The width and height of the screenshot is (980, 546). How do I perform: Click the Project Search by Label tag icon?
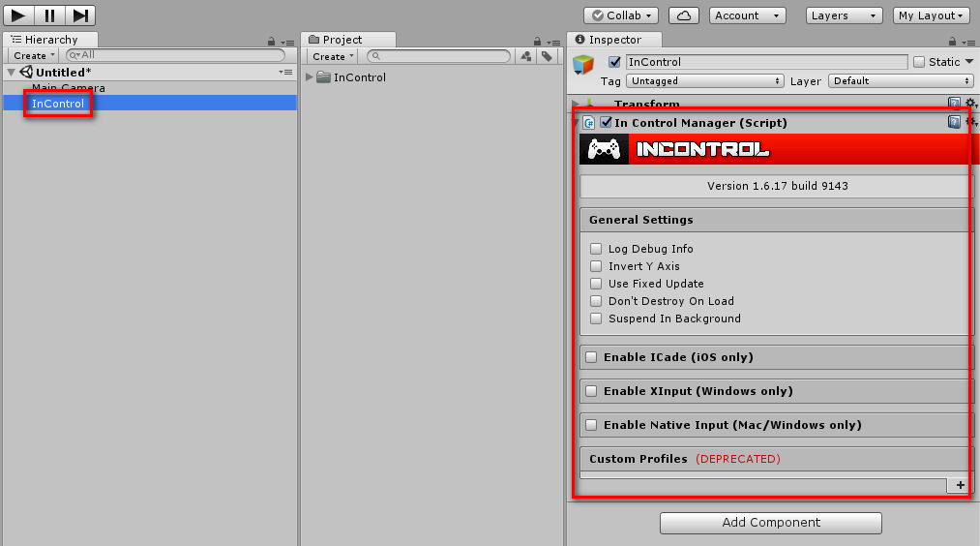[547, 56]
